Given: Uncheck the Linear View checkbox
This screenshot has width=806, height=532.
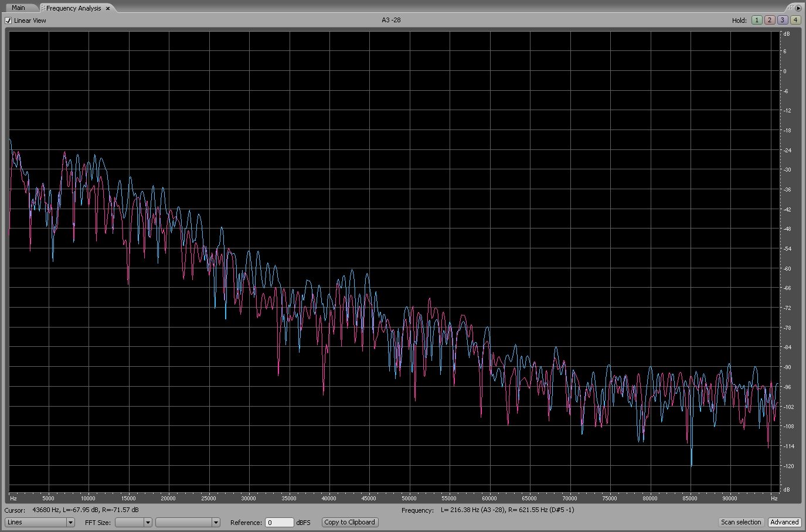Looking at the screenshot, I should 8,21.
